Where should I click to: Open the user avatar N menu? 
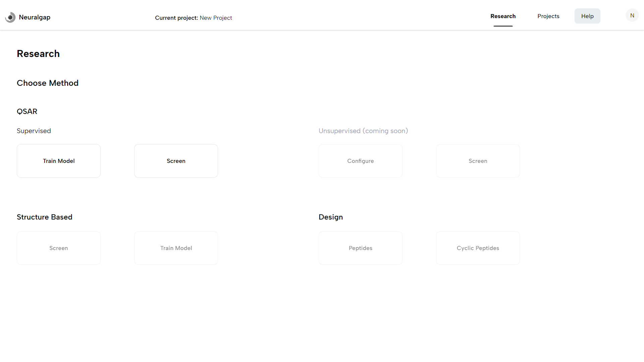tap(632, 15)
